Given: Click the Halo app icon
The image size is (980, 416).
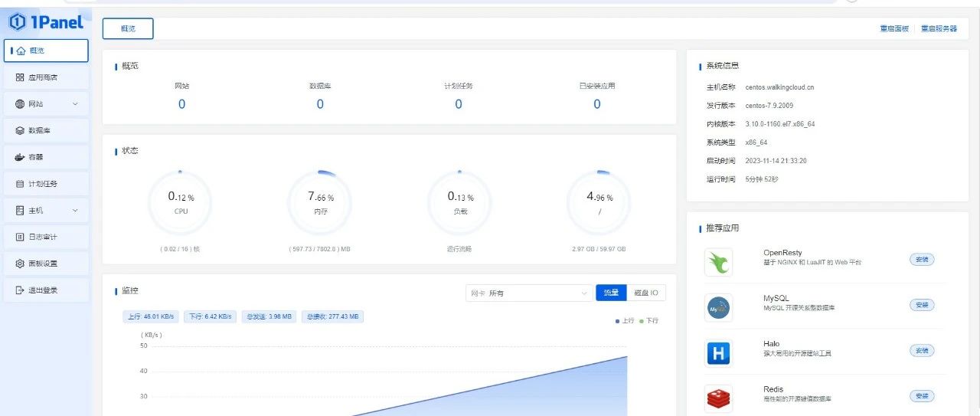Looking at the screenshot, I should pyautogui.click(x=718, y=353).
